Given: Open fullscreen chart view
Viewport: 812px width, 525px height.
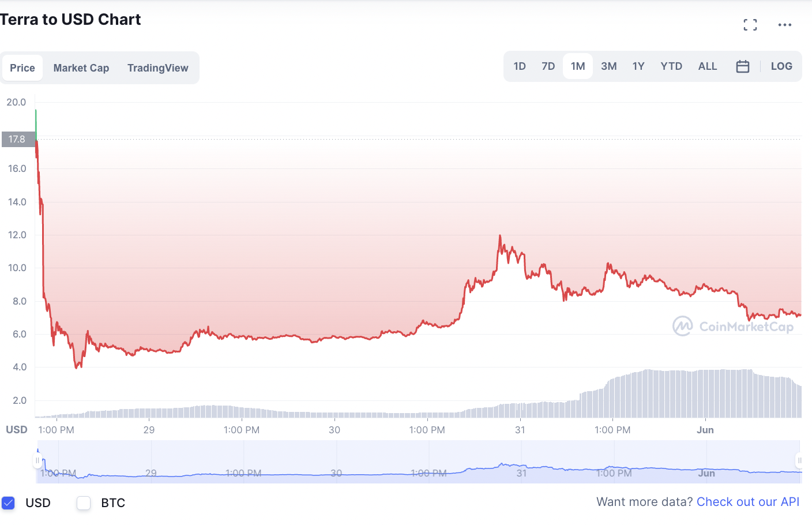Looking at the screenshot, I should 750,25.
